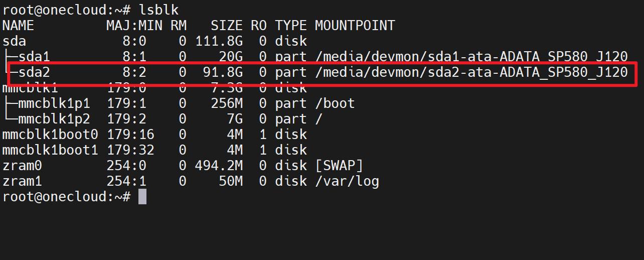The image size is (644, 260).
Task: Click the sda disk name
Action: pyautogui.click(x=14, y=41)
